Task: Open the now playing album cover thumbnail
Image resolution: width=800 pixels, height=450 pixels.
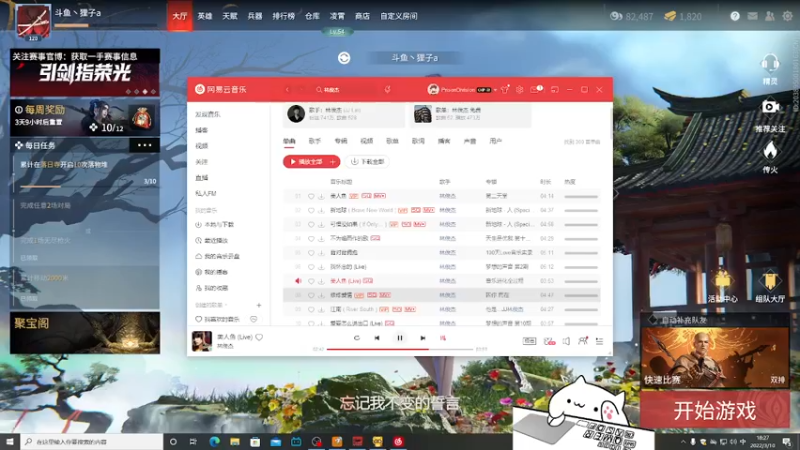Action: coord(202,341)
